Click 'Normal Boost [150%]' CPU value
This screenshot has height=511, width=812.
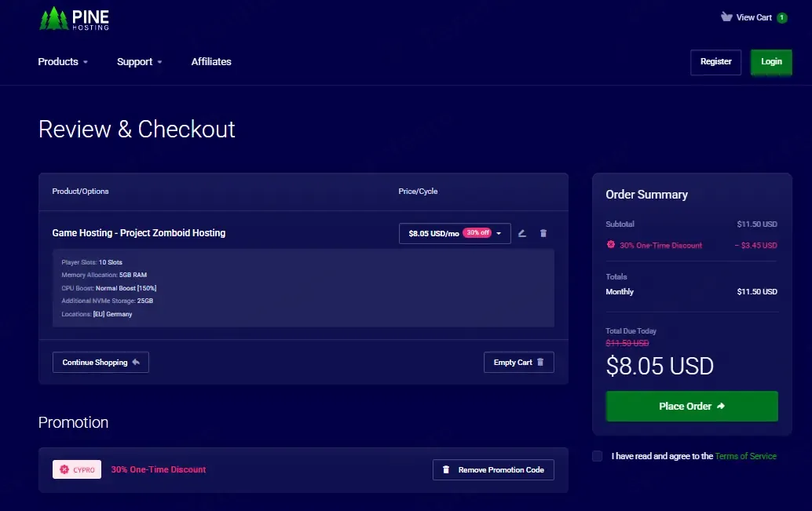pyautogui.click(x=126, y=288)
